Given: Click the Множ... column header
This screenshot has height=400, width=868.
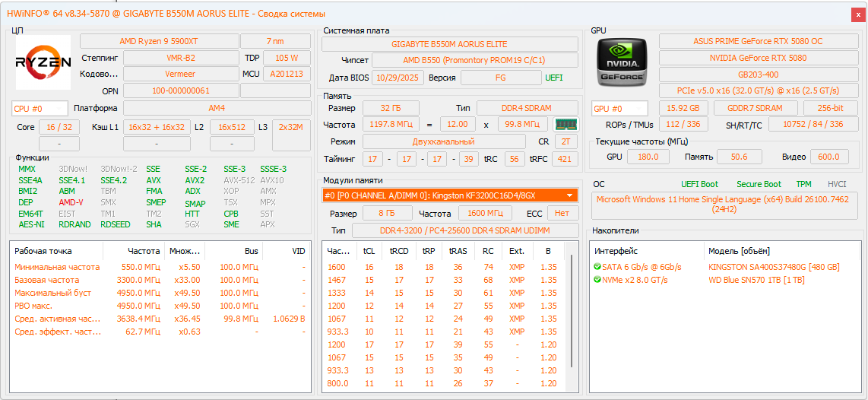Looking at the screenshot, I should [185, 251].
